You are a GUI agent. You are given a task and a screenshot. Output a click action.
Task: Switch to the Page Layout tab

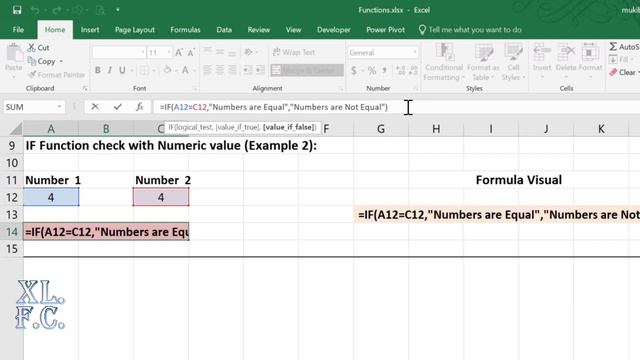click(x=135, y=29)
